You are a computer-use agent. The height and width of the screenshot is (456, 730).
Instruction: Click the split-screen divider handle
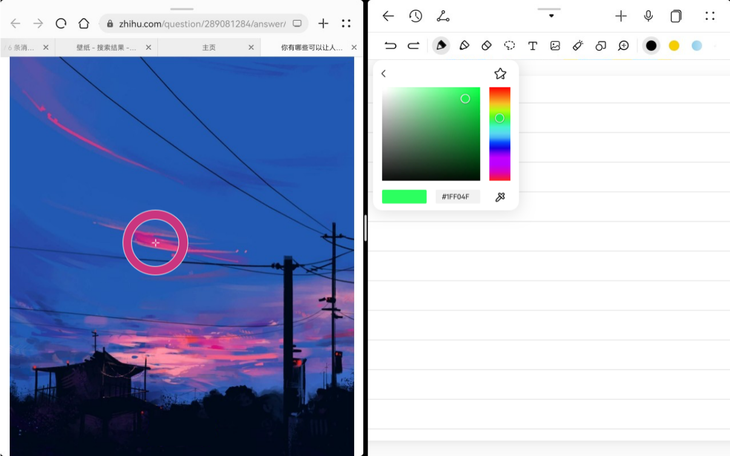click(365, 228)
